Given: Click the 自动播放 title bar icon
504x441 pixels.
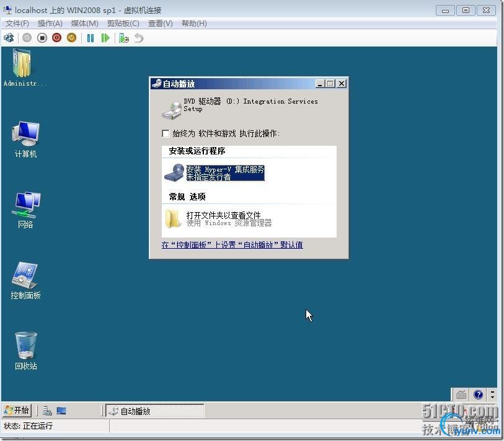Looking at the screenshot, I should tap(157, 83).
